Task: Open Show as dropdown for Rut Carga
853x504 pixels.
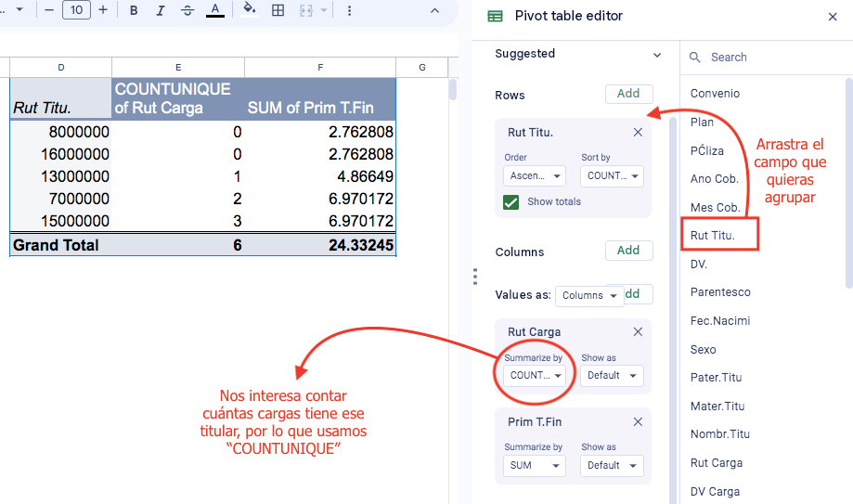Action: 612,376
